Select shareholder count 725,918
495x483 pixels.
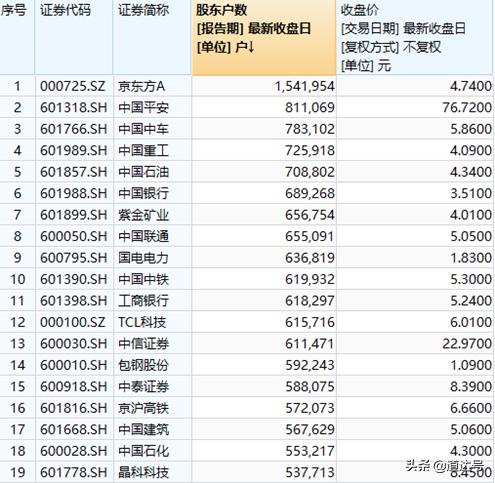click(x=310, y=151)
